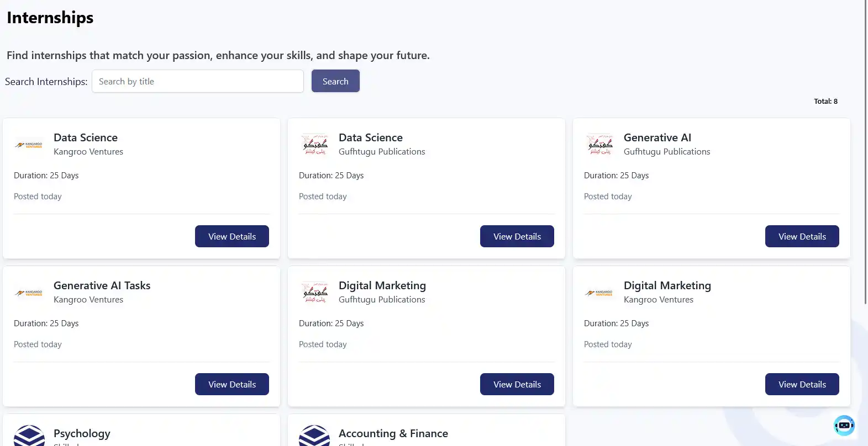Click the Search by title field

[x=198, y=81]
